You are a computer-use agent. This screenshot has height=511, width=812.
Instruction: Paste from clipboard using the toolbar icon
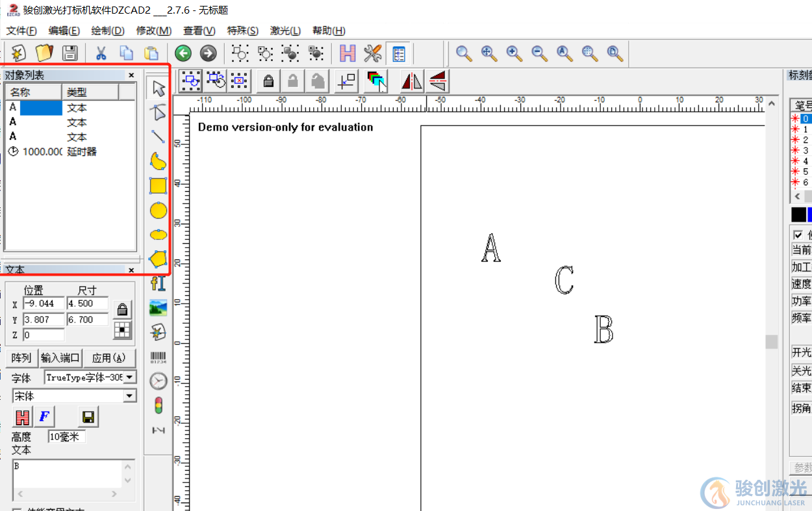151,53
